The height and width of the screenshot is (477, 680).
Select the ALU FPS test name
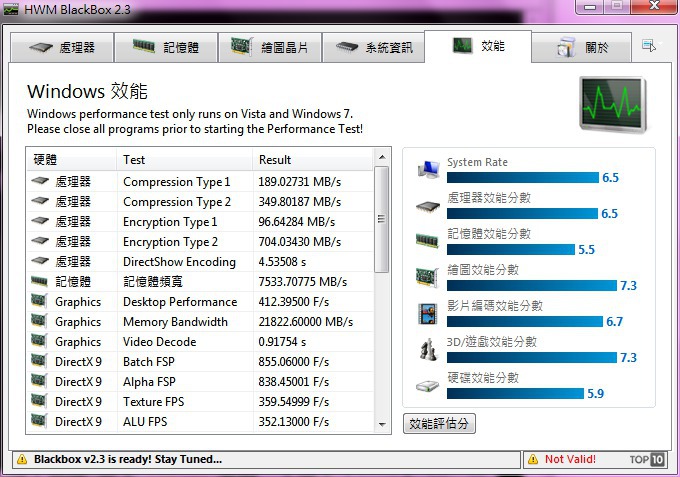(x=145, y=421)
